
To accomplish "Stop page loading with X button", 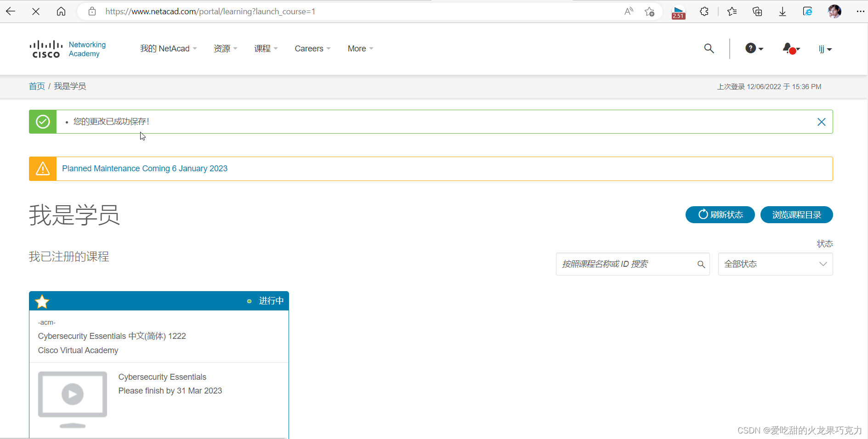I will (x=36, y=11).
